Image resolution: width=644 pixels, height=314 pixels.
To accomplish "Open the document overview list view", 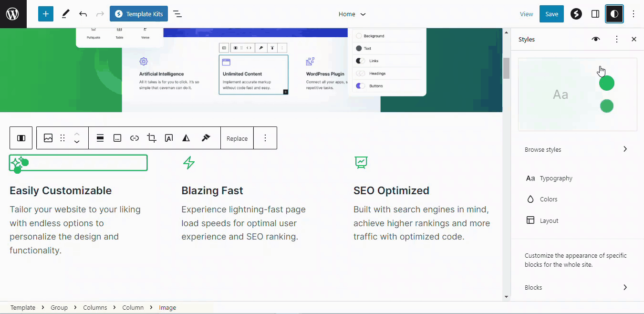I will 177,14.
